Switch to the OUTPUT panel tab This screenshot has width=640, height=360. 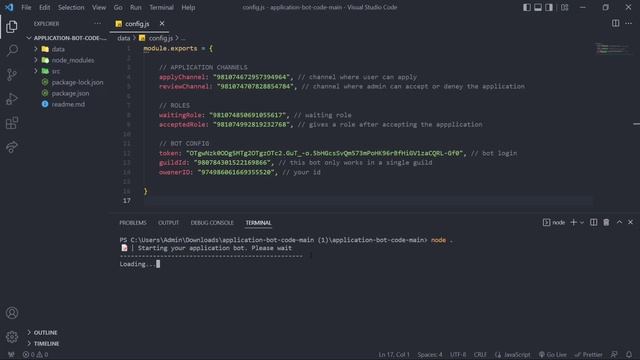(x=169, y=223)
